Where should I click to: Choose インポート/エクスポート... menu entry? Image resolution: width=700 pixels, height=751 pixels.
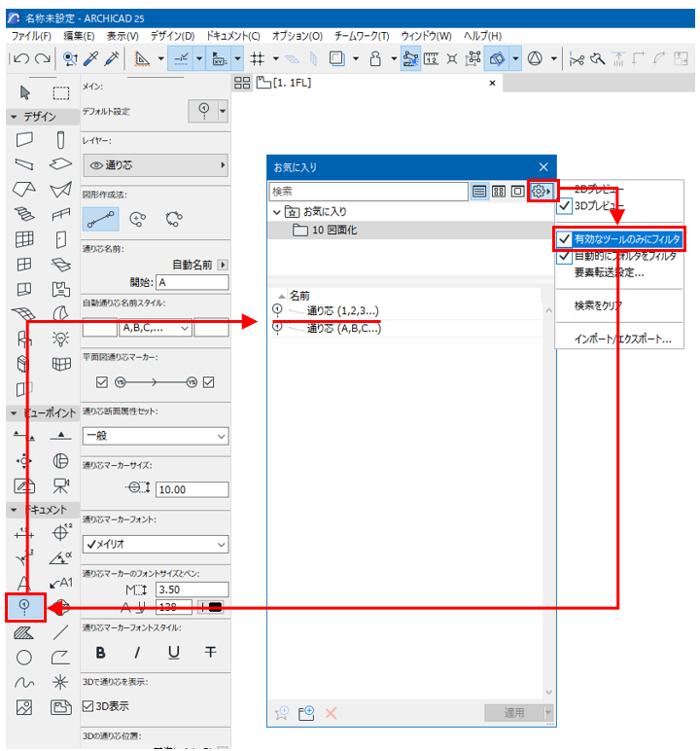point(622,339)
